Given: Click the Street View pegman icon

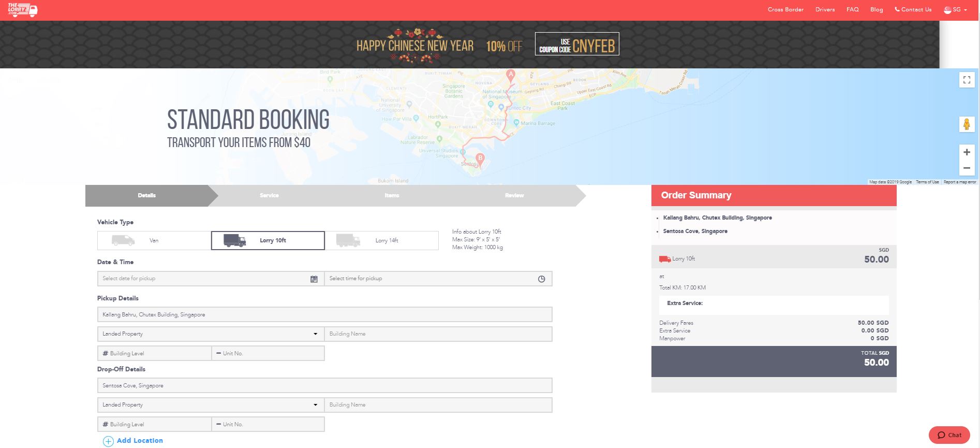Looking at the screenshot, I should coord(966,124).
